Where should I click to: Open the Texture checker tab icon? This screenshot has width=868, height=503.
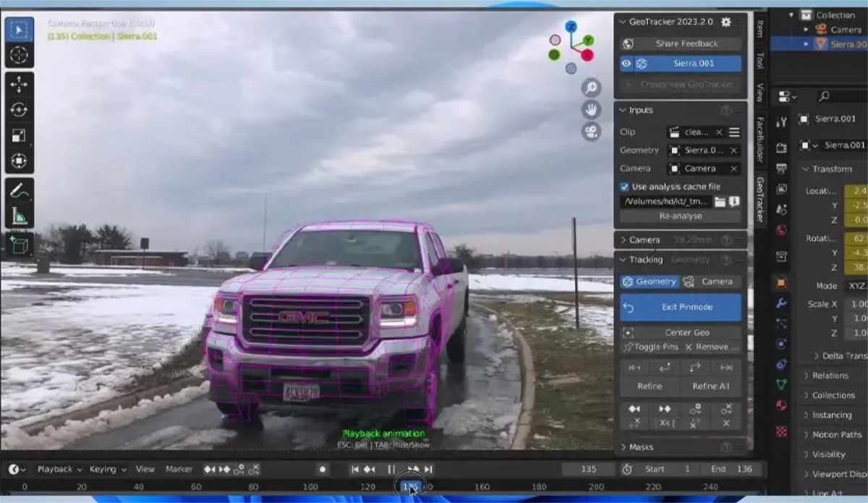[781, 431]
